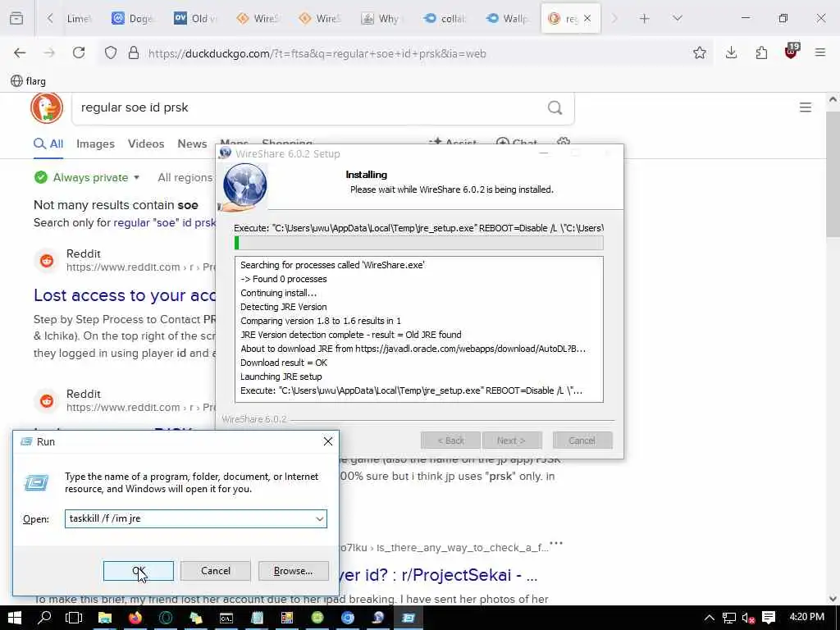Select 'Continuing install...' log line
The width and height of the screenshot is (840, 630).
[x=279, y=293]
